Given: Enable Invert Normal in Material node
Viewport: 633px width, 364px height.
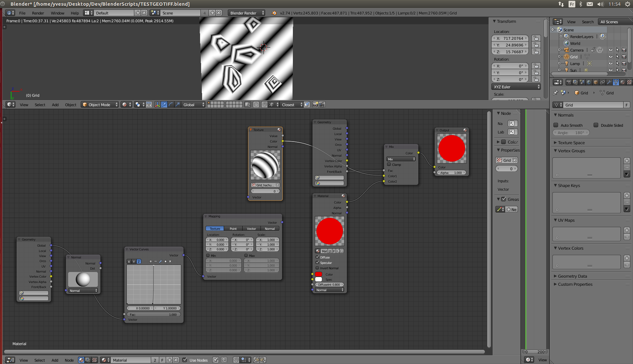Looking at the screenshot, I should [317, 268].
